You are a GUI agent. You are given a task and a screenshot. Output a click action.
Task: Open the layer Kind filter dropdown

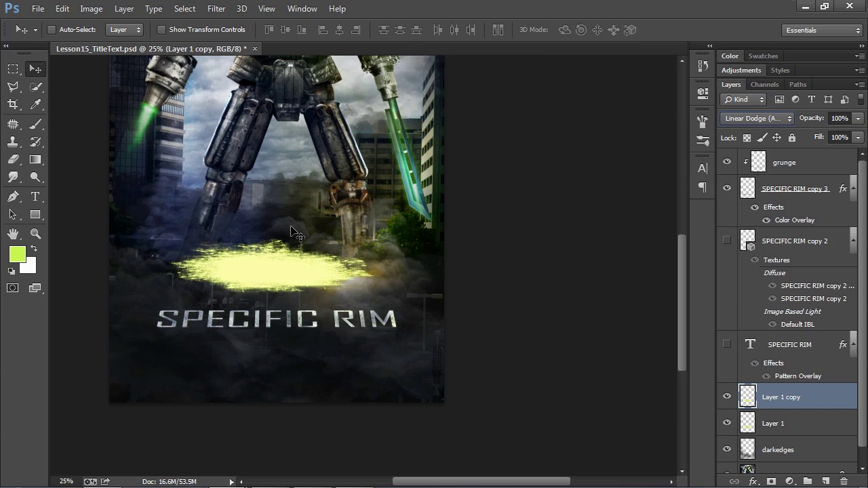[x=744, y=100]
